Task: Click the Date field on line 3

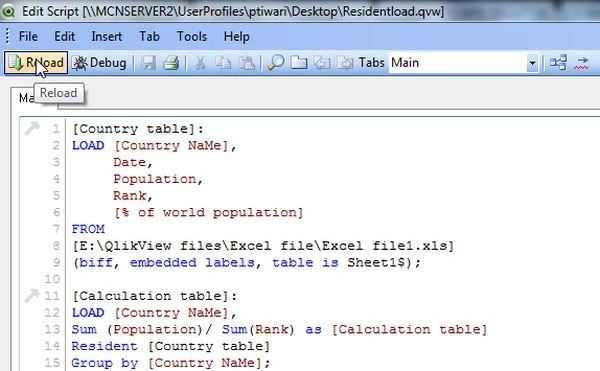Action: pyautogui.click(x=129, y=162)
